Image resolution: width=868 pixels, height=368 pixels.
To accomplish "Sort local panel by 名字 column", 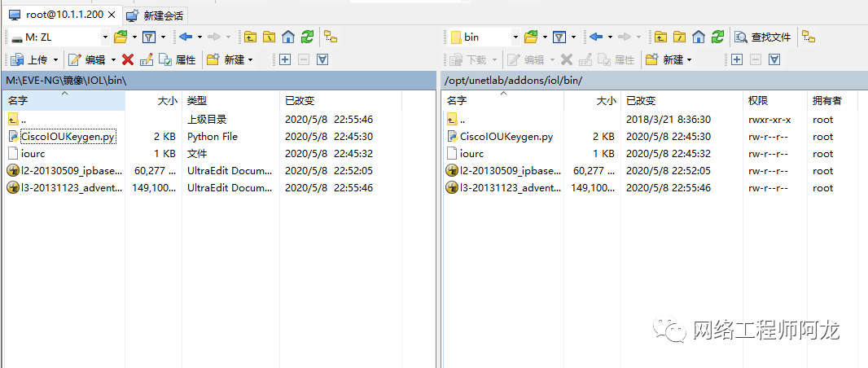I will (x=64, y=101).
